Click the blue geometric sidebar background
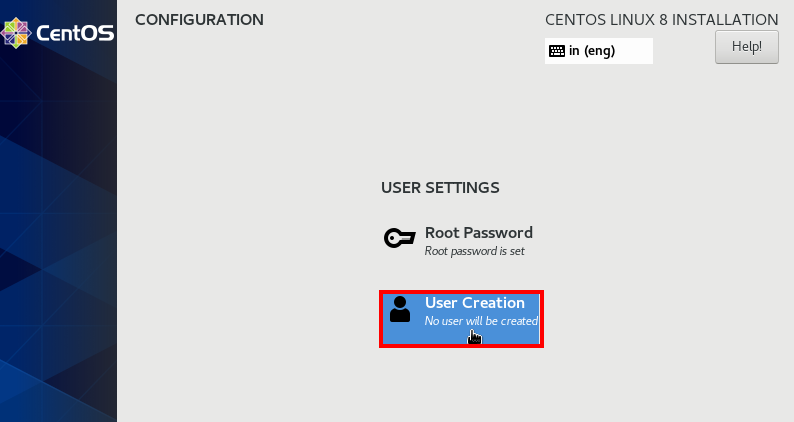This screenshot has height=422, width=794. tap(58, 228)
